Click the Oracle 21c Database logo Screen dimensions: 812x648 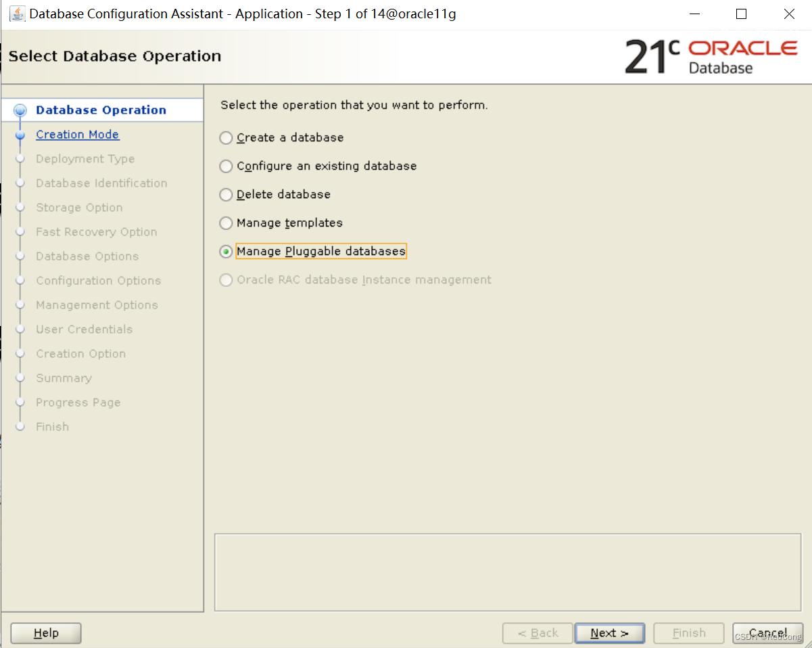[711, 56]
